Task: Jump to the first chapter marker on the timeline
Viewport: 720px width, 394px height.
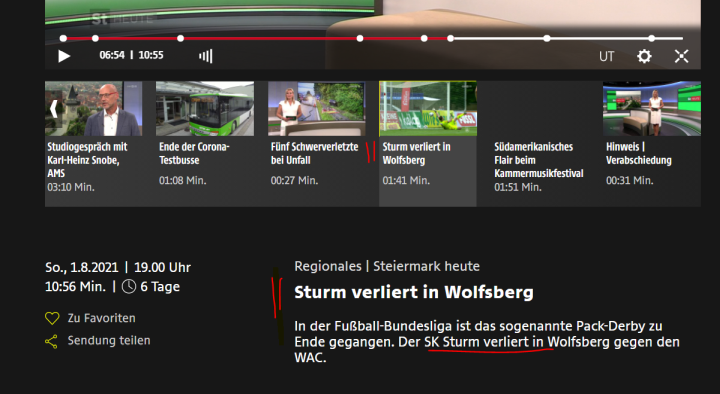Action: coord(63,39)
